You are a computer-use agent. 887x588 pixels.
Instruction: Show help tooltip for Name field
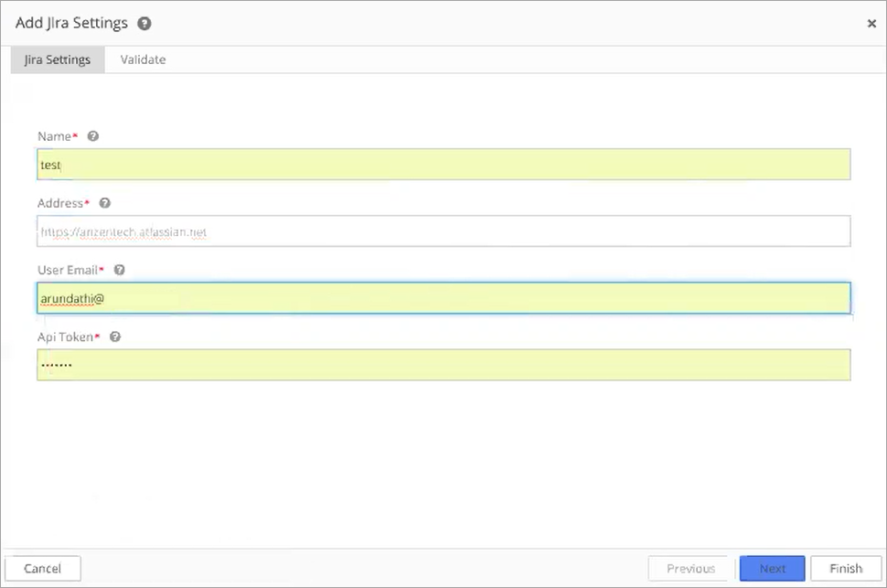93,136
